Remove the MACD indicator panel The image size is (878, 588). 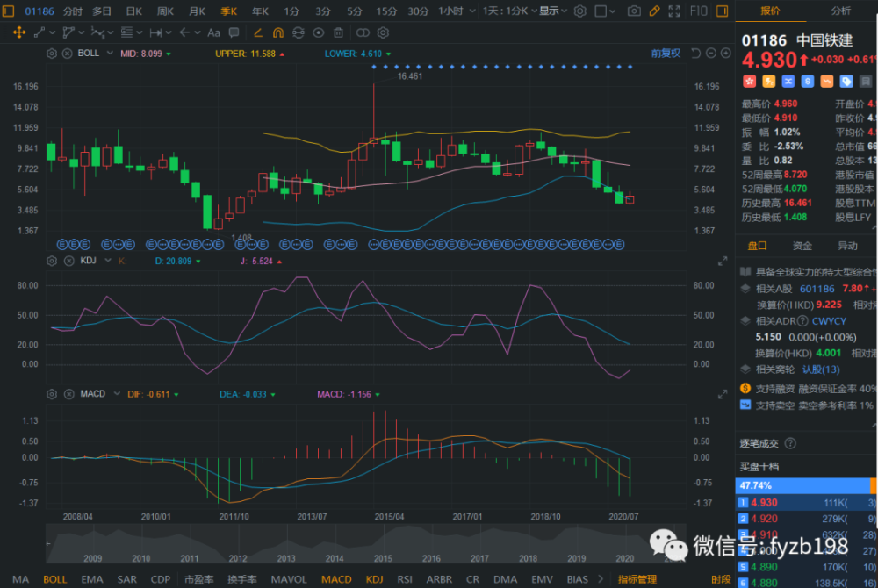click(68, 394)
